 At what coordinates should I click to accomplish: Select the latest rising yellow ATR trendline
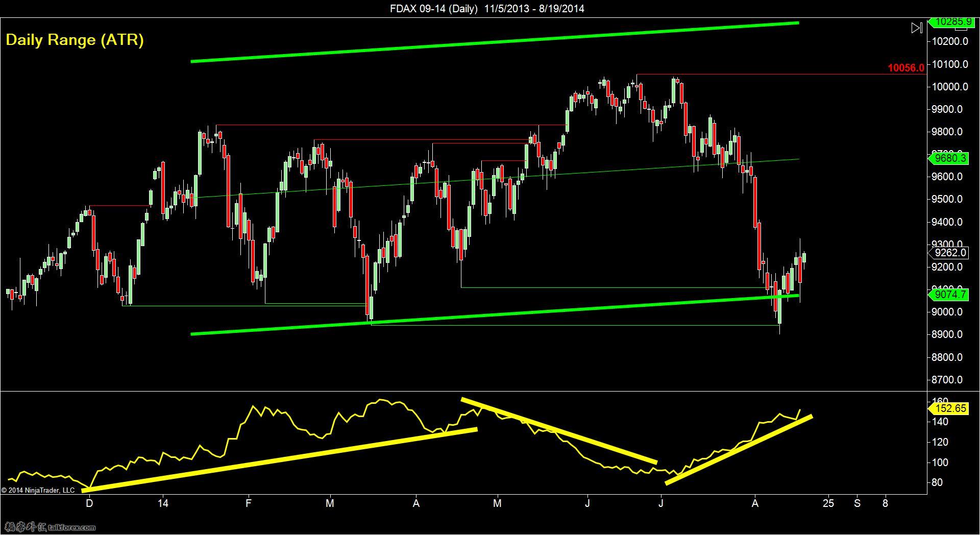pyautogui.click(x=739, y=450)
